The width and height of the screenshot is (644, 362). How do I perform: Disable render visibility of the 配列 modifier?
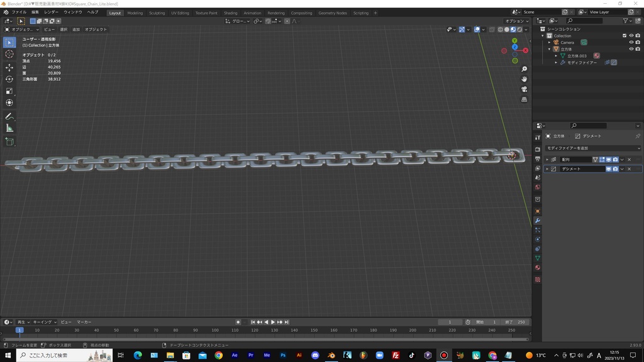point(615,160)
